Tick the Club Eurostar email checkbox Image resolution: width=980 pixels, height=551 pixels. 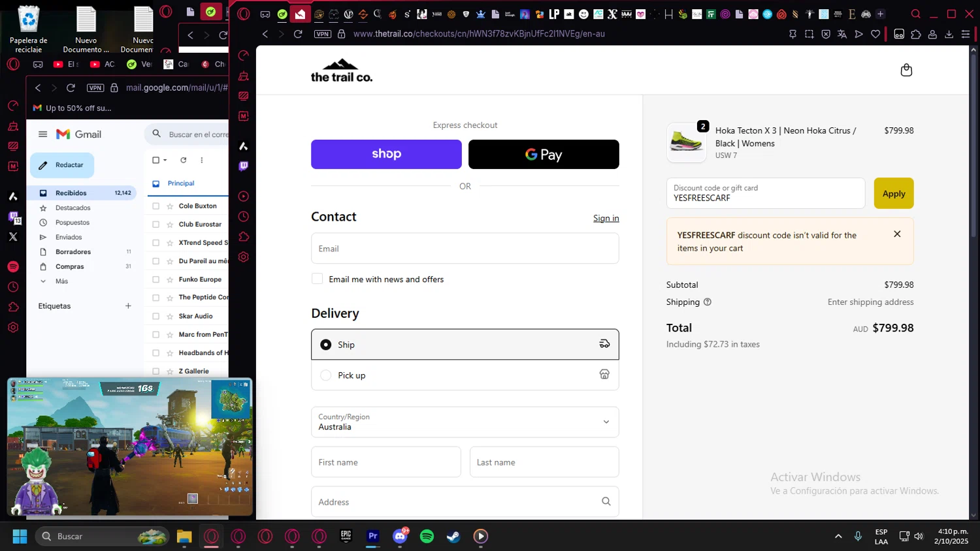coord(155,224)
